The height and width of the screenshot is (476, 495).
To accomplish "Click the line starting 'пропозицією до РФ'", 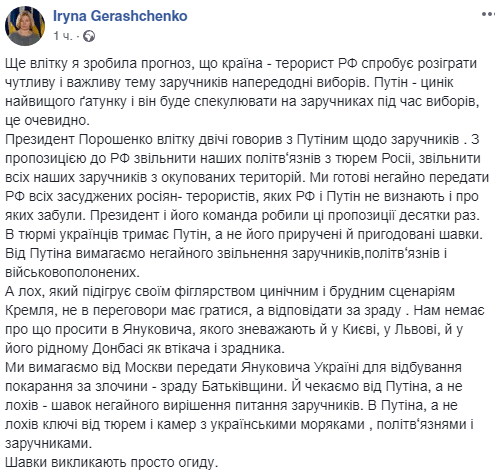I will (243, 159).
